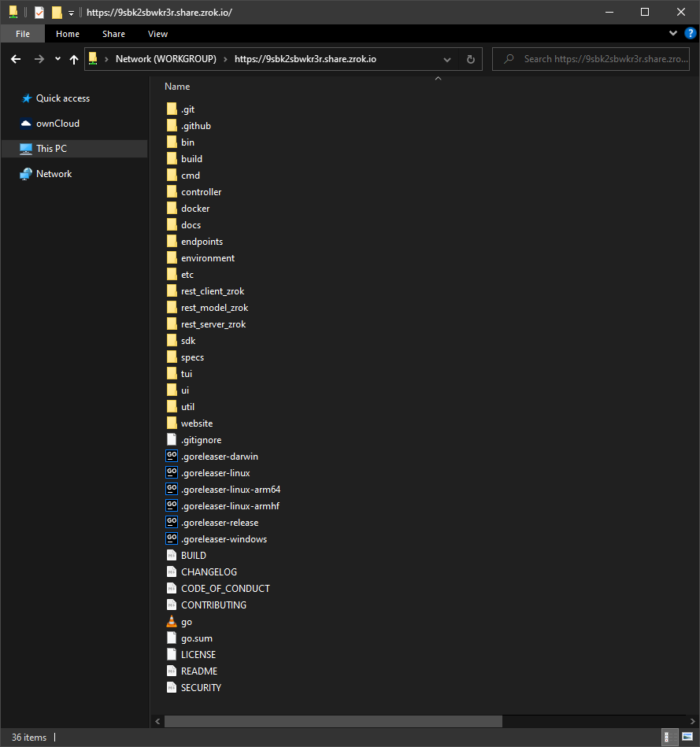Select This PC in navigation pane

[x=75, y=149]
